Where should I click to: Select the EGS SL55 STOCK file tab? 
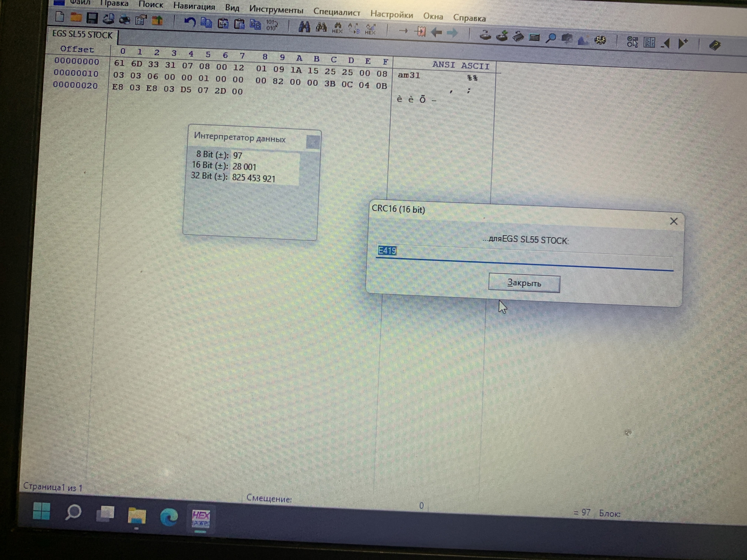[x=82, y=35]
